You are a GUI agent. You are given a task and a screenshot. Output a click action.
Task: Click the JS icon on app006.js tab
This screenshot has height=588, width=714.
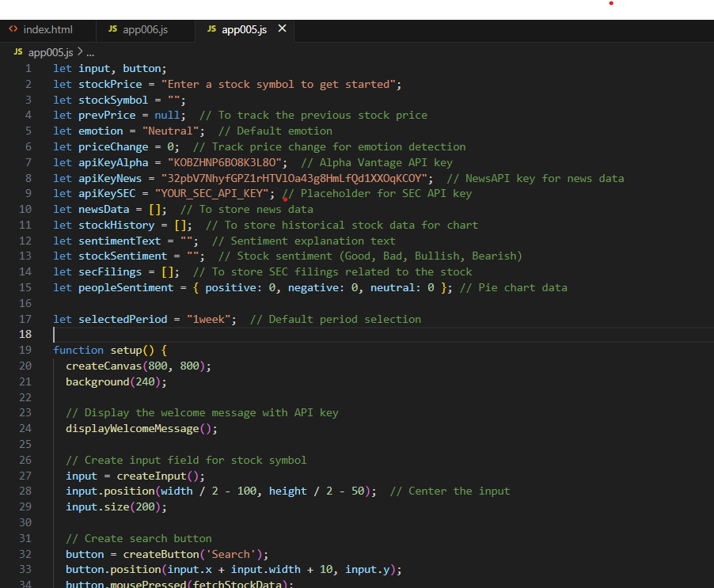[x=113, y=29]
